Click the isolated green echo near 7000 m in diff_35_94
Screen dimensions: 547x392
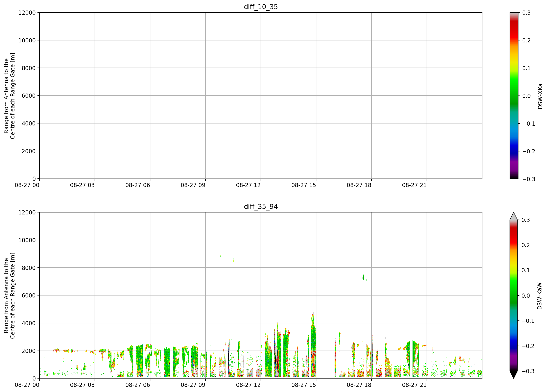[x=364, y=278]
